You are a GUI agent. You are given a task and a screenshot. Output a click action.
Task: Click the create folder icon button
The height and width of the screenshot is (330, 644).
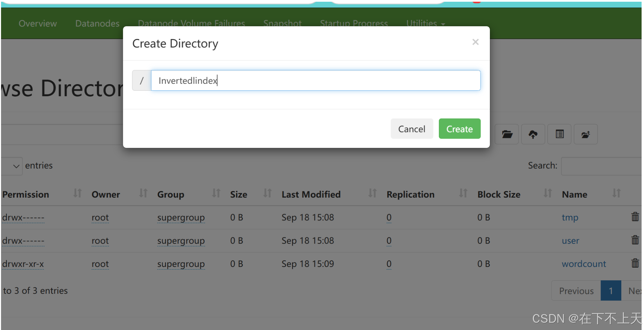[x=507, y=134]
